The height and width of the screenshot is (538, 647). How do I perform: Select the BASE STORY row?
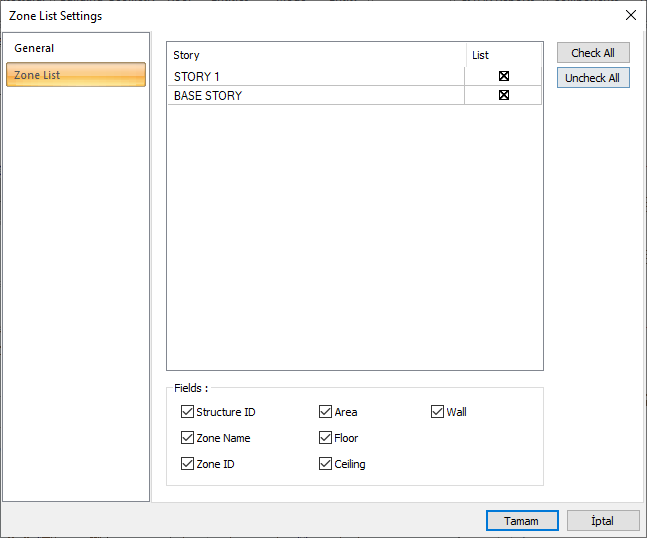pyautogui.click(x=300, y=96)
